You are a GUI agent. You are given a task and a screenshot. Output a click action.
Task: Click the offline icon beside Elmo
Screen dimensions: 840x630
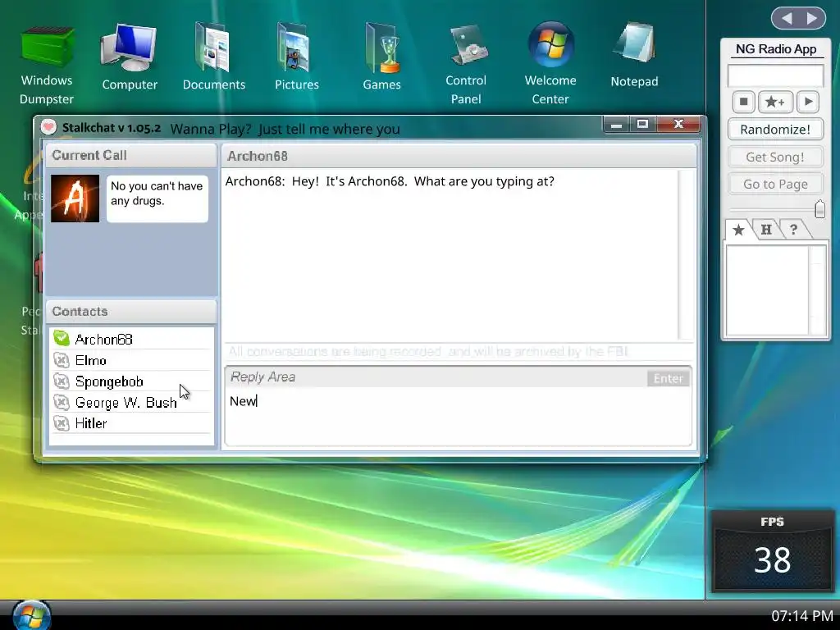pyautogui.click(x=62, y=360)
